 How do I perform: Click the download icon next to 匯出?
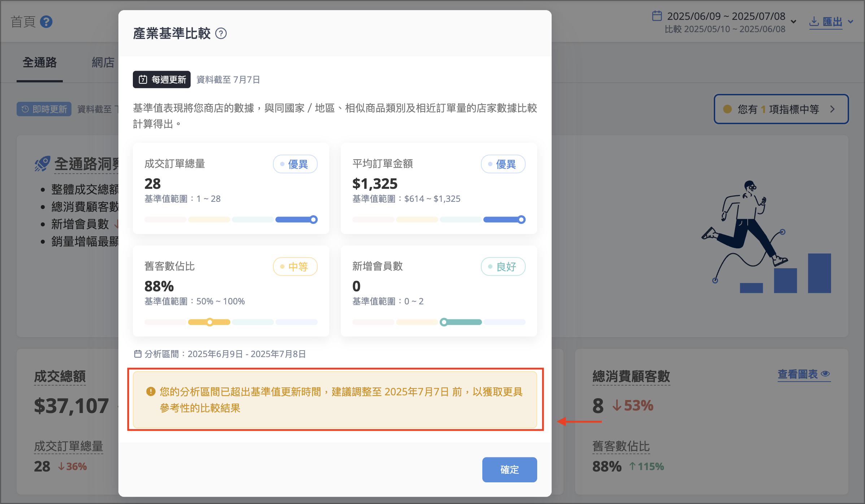(814, 21)
